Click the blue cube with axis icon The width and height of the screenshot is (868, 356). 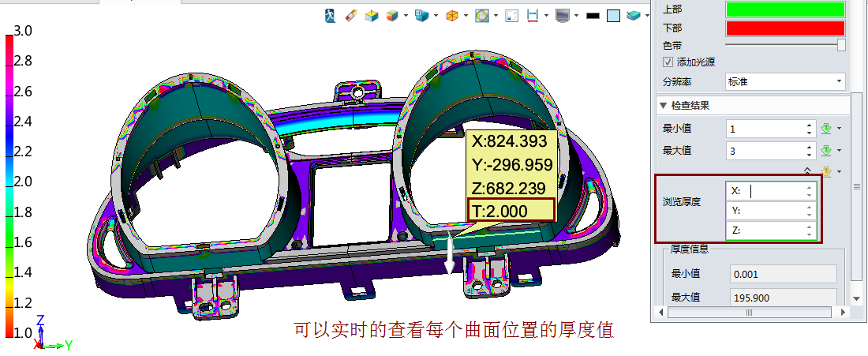pyautogui.click(x=372, y=15)
